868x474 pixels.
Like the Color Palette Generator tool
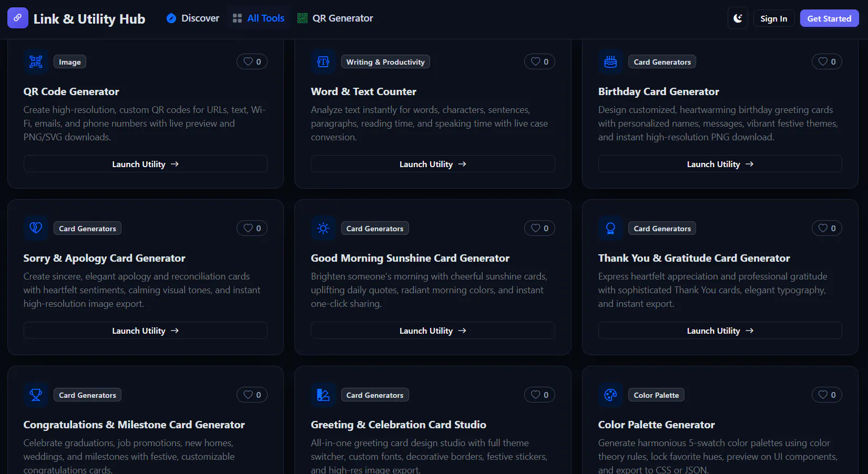tap(827, 395)
